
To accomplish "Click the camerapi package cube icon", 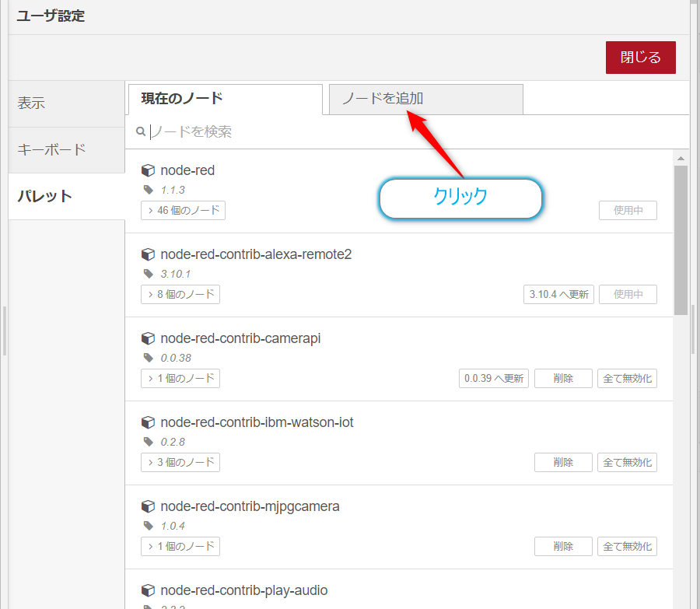I will (148, 338).
